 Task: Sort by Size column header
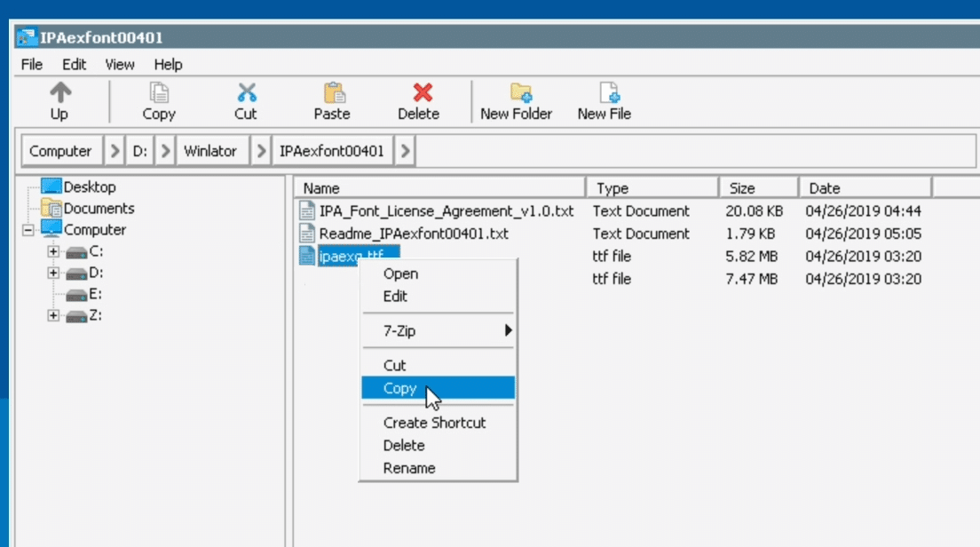click(759, 187)
